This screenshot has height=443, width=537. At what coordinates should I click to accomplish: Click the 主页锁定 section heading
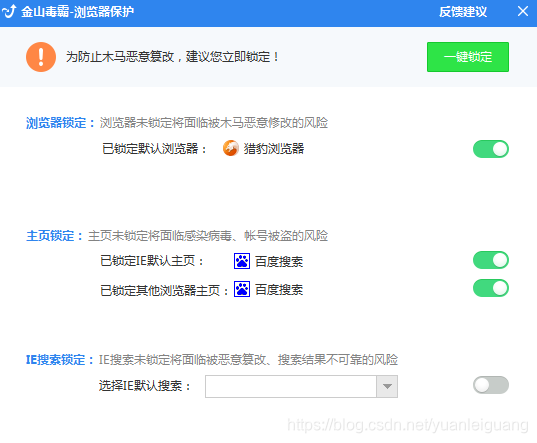pyautogui.click(x=54, y=236)
